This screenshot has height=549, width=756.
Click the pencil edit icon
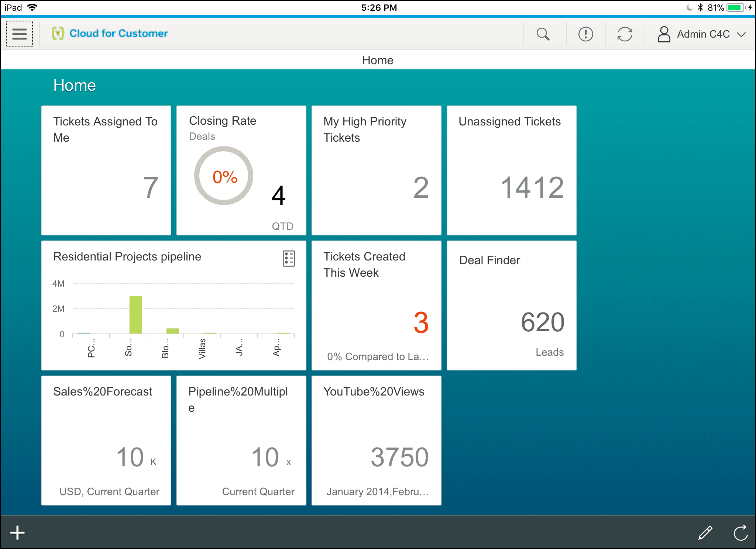[705, 533]
